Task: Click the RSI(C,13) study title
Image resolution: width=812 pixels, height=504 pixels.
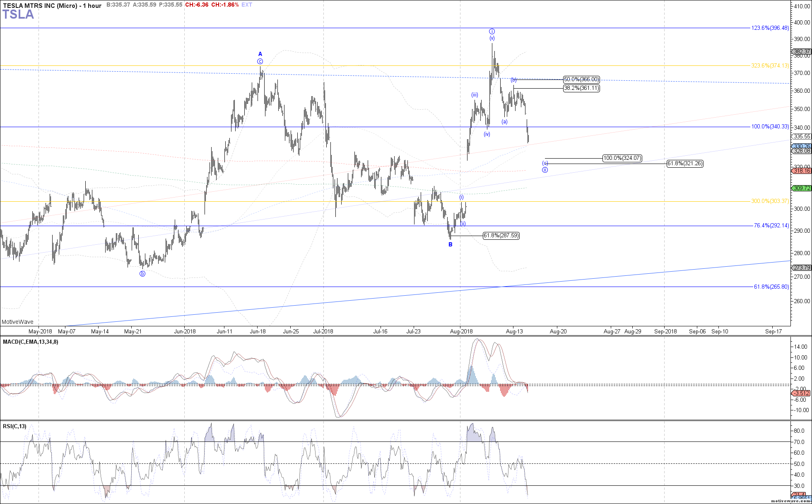Action: click(14, 427)
